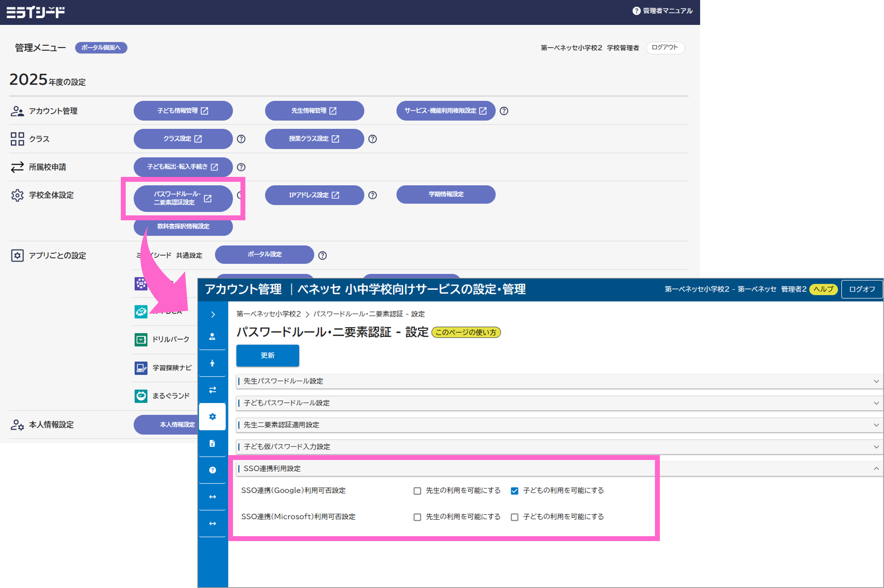The height and width of the screenshot is (588, 884).
Task: Click the child figure icon in sidebar
Action: click(212, 363)
